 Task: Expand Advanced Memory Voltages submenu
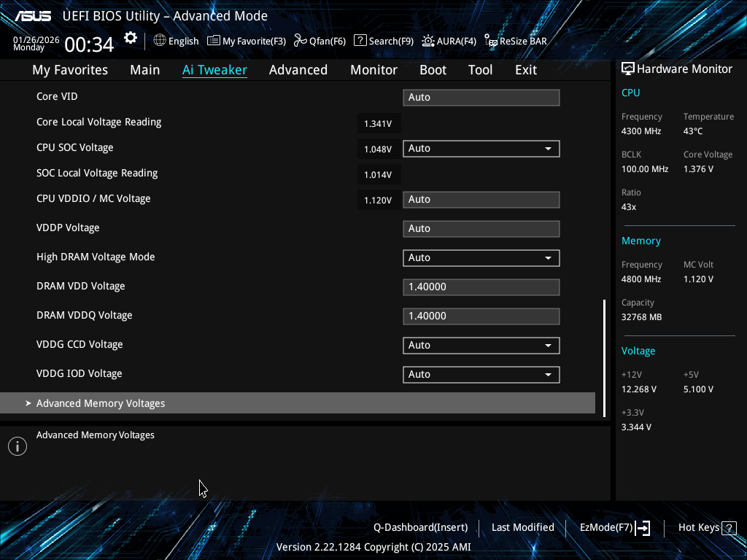pyautogui.click(x=101, y=403)
